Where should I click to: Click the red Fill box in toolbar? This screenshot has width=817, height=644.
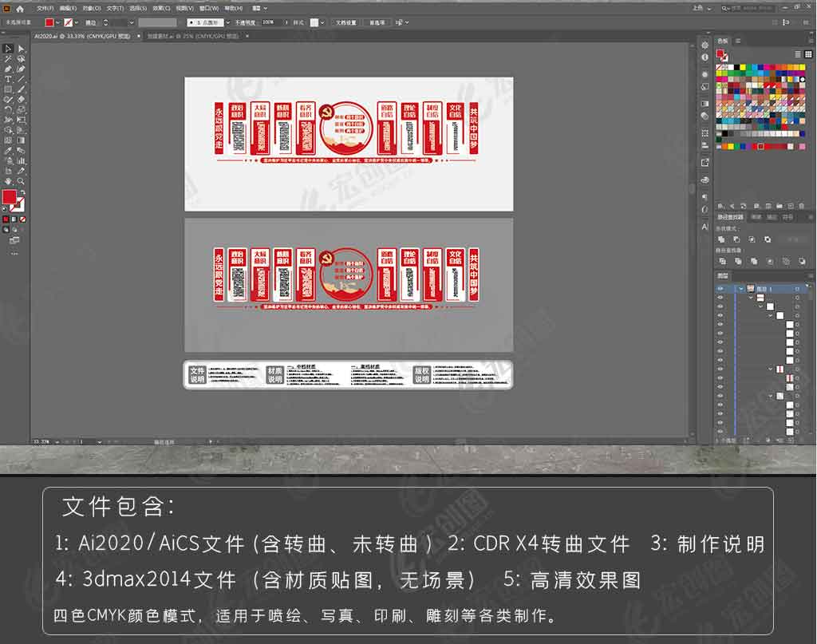9,196
